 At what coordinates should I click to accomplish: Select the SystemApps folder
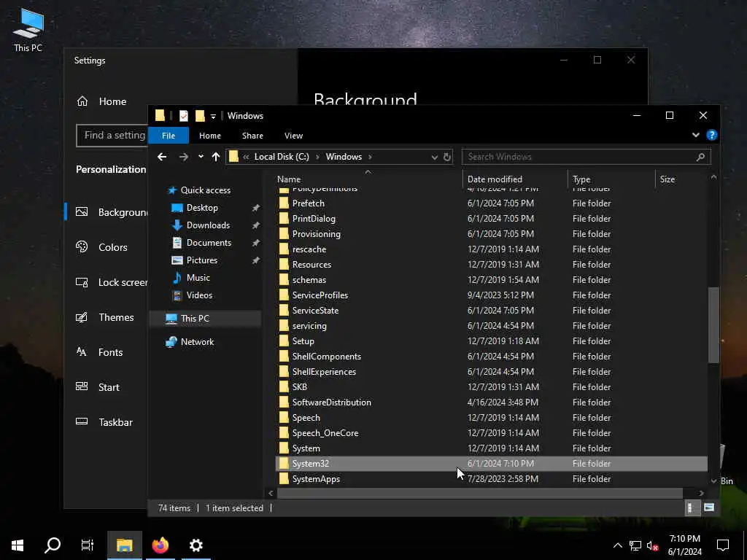[x=491, y=479]
